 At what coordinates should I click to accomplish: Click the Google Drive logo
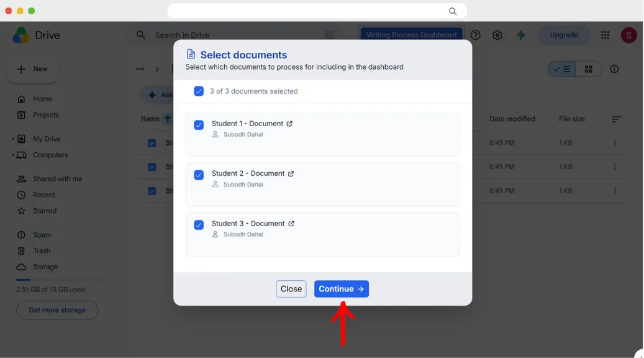pos(21,35)
